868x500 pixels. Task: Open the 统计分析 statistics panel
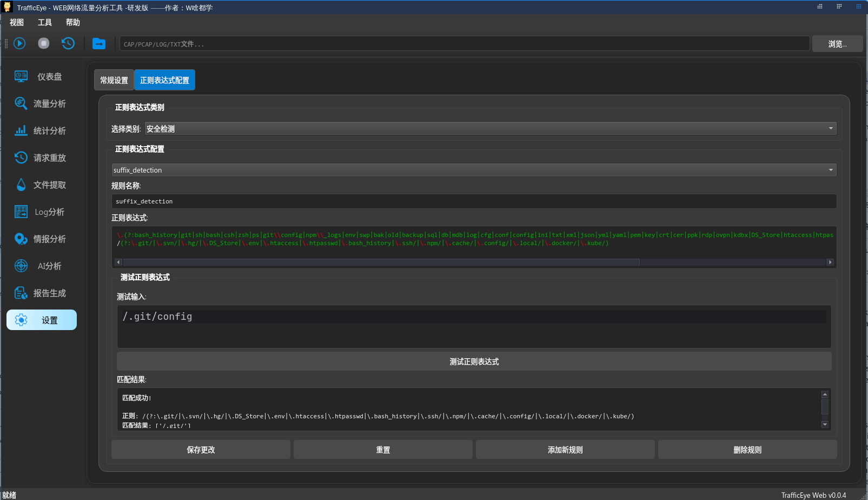(41, 130)
